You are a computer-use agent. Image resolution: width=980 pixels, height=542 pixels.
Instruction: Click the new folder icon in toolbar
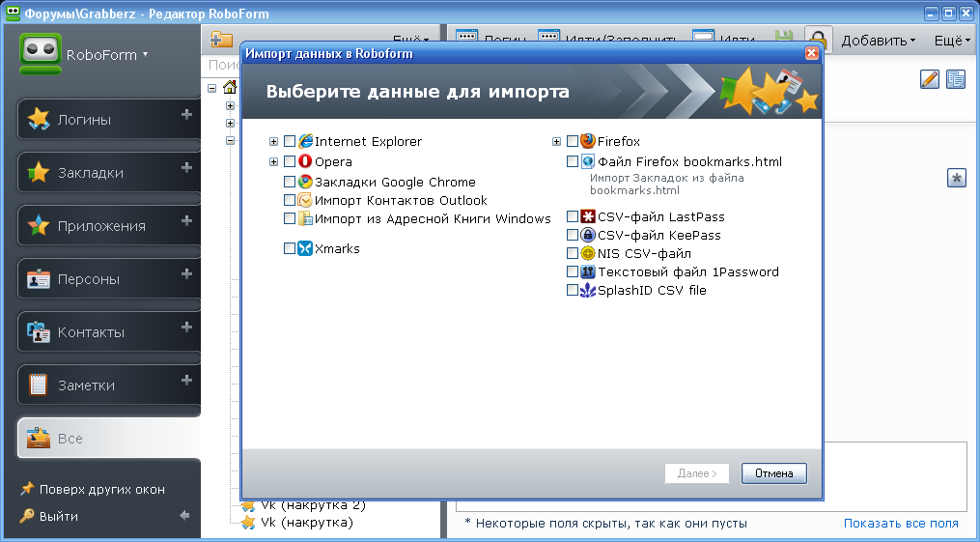(221, 40)
